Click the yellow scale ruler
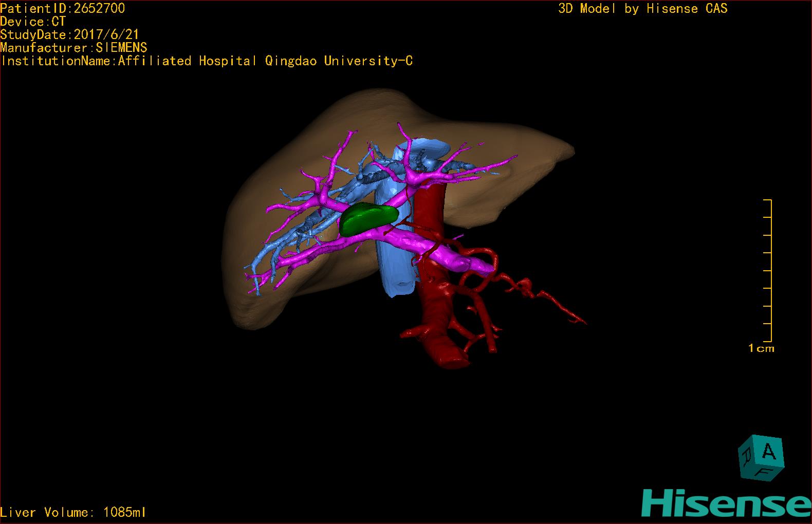Viewport: 812px width, 524px height. 768,270
